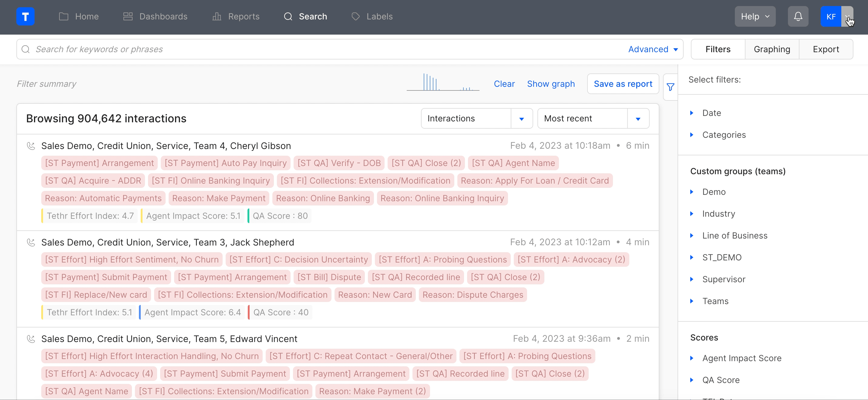Click the funnel filter toggle icon

(670, 87)
